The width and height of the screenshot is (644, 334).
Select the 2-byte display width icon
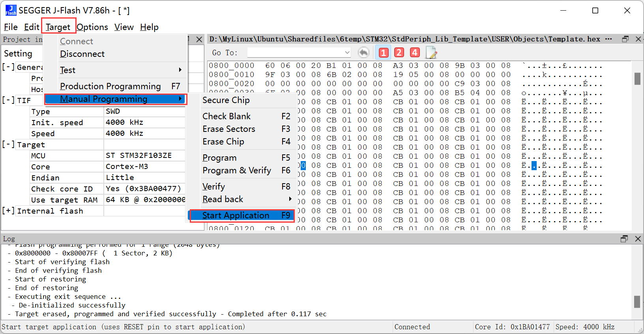point(399,53)
